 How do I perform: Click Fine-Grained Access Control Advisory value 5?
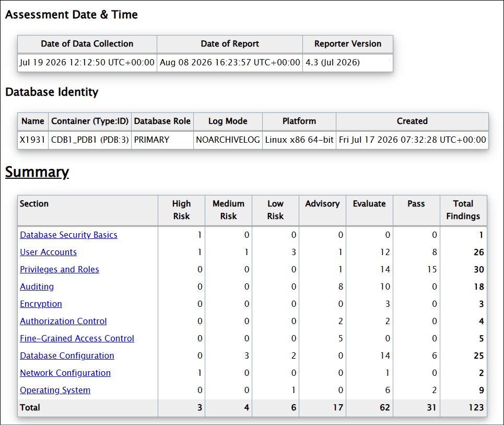pos(341,338)
